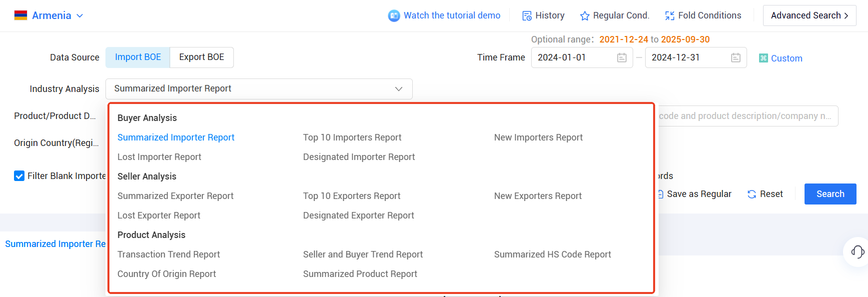The image size is (868, 297).
Task: Select Seller and Buyer Trend Report
Action: coord(363,254)
